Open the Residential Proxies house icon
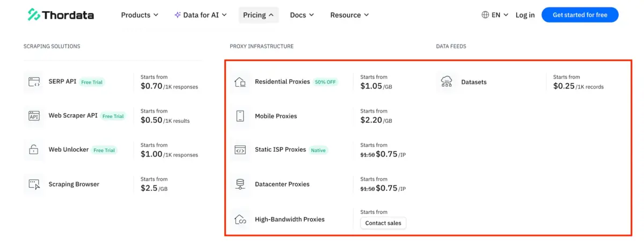 click(x=240, y=82)
